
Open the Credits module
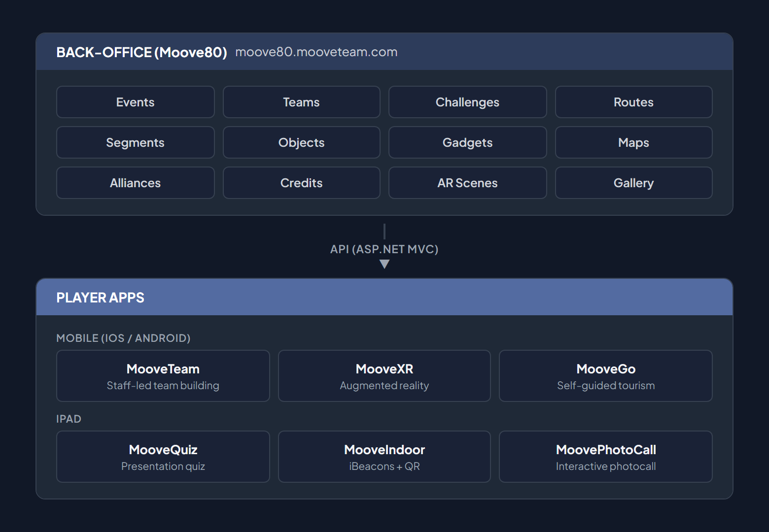(301, 183)
